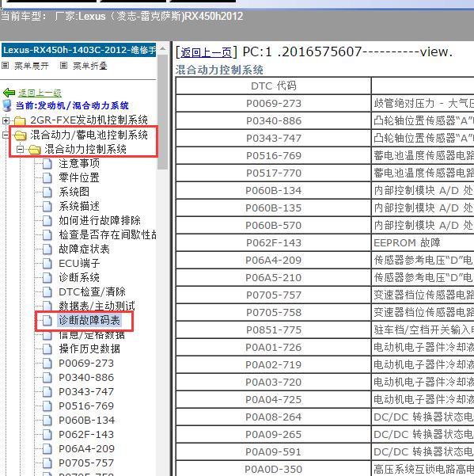
Task: Select 混合动力/蓄电池控制系统 tree label
Action: point(89,135)
